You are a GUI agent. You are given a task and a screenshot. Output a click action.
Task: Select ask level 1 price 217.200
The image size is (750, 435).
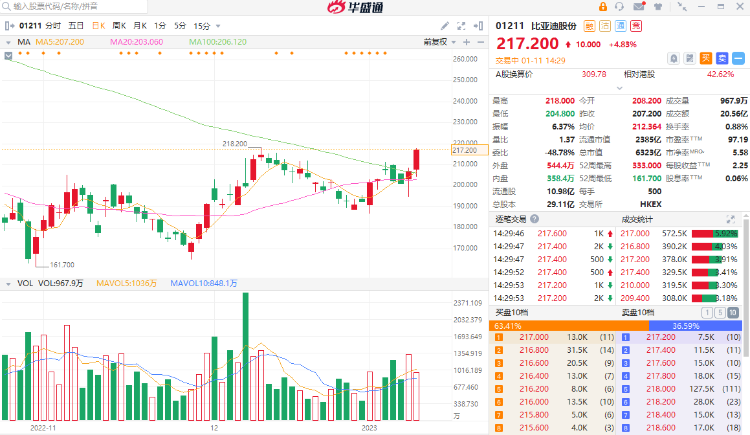click(661, 337)
